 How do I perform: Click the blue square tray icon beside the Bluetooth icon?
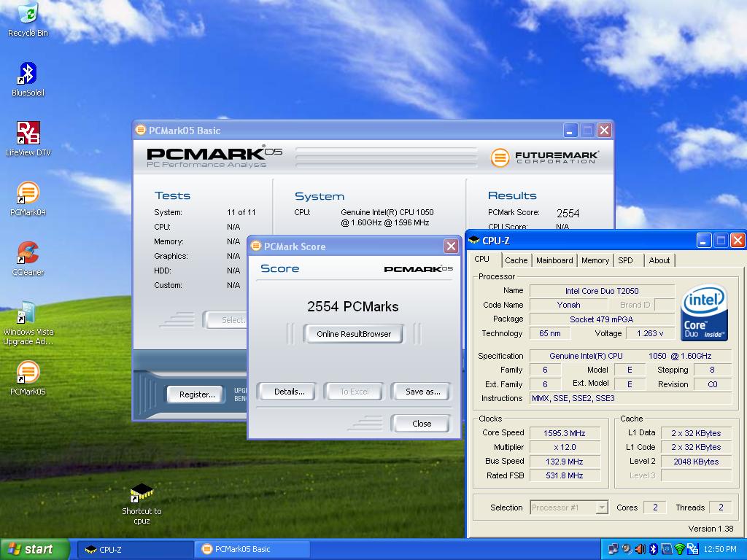tap(667, 549)
